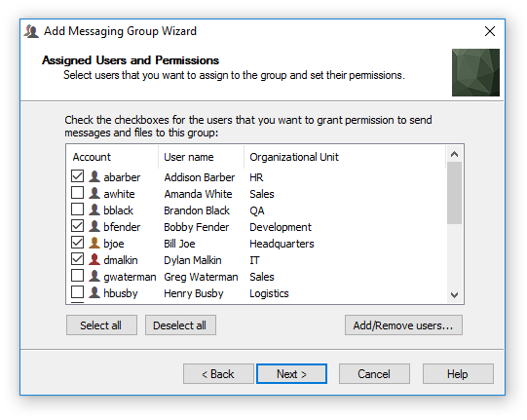Click the green polygon wizard banner image
The height and width of the screenshot is (420, 527).
[475, 72]
